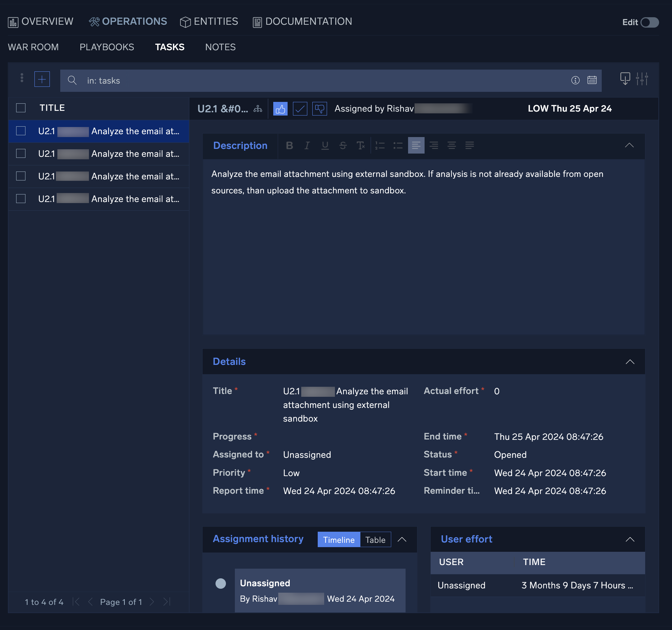Mark the task complete with the checkmark icon

tap(300, 108)
